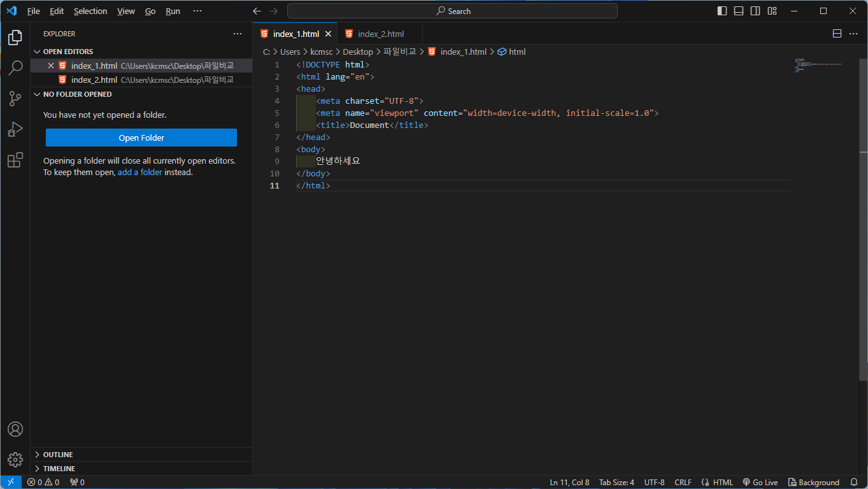868x489 pixels.
Task: Open the Edit menu
Action: [57, 11]
